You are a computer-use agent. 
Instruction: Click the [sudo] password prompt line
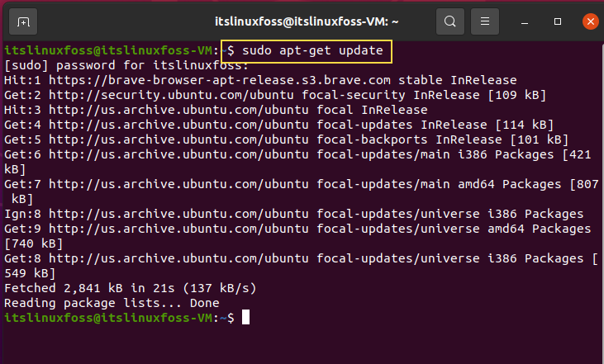(126, 65)
